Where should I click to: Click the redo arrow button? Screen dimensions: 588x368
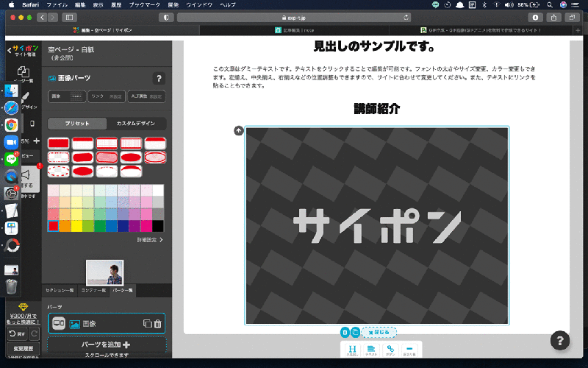pyautogui.click(x=34, y=333)
